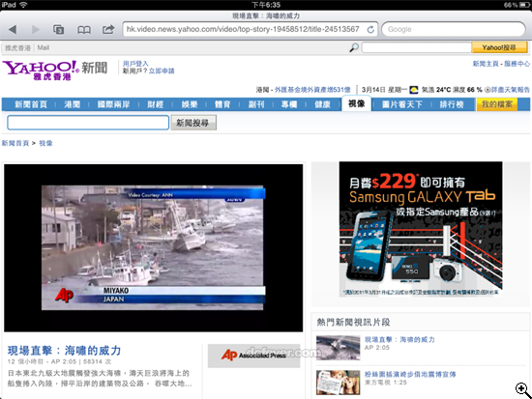Tap the Safari forward arrow
This screenshot has height=399, width=532.
(35, 30)
